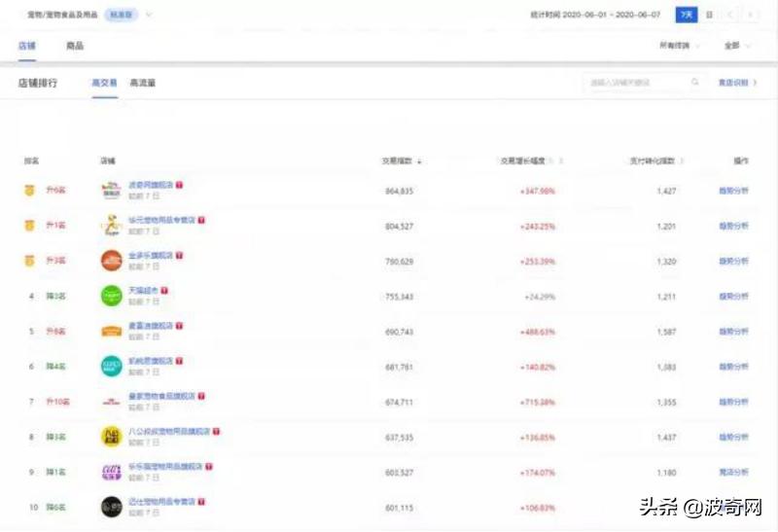Open the rank 8 store name link
Image resolution: width=778 pixels, height=532 pixels.
(x=169, y=431)
